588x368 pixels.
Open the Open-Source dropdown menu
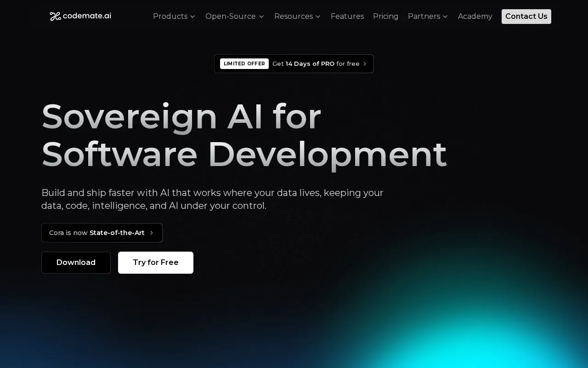(x=235, y=17)
